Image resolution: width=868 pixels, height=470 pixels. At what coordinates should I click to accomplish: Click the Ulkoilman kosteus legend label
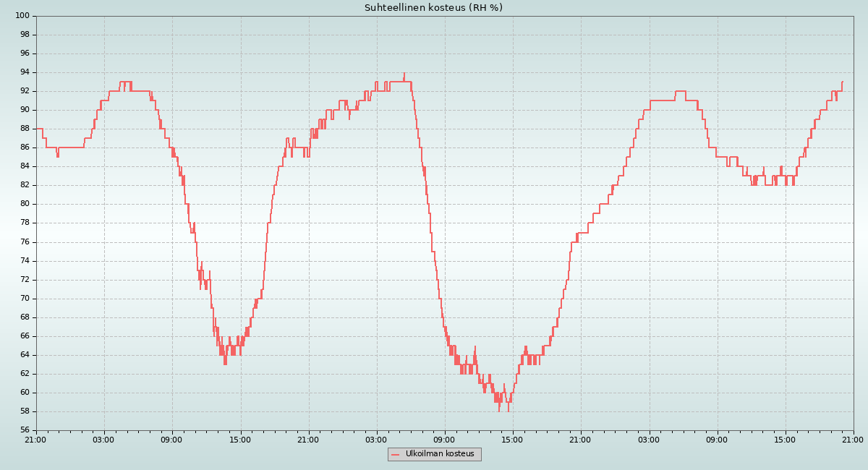tap(440, 454)
